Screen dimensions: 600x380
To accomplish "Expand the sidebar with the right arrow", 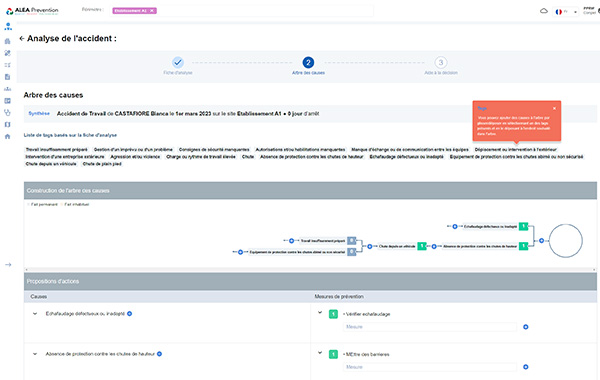I will click(8, 264).
